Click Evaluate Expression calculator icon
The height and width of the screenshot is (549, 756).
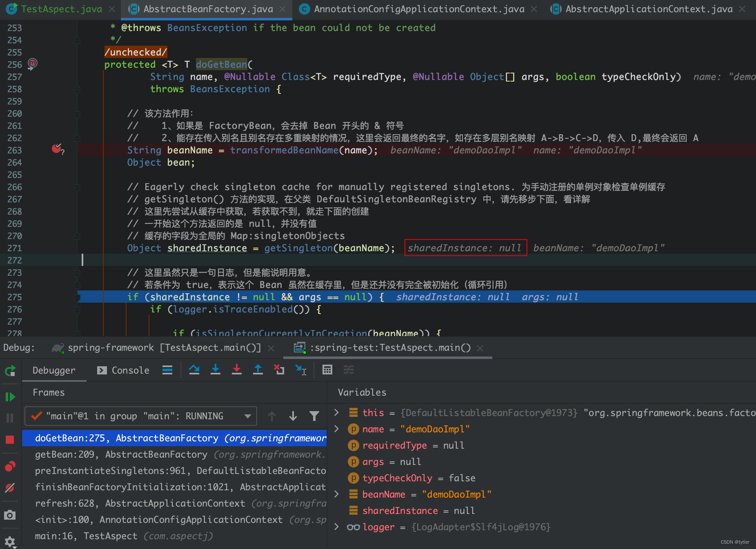click(x=327, y=370)
